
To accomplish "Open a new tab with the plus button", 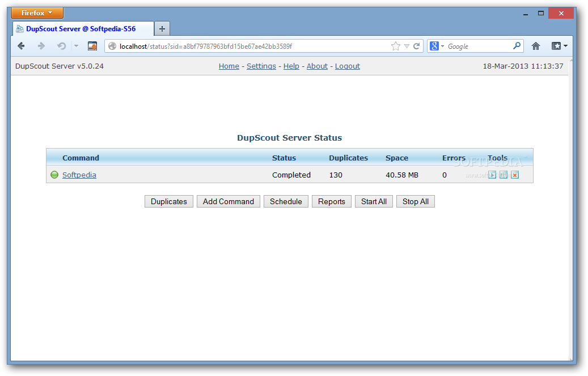I will tap(162, 29).
